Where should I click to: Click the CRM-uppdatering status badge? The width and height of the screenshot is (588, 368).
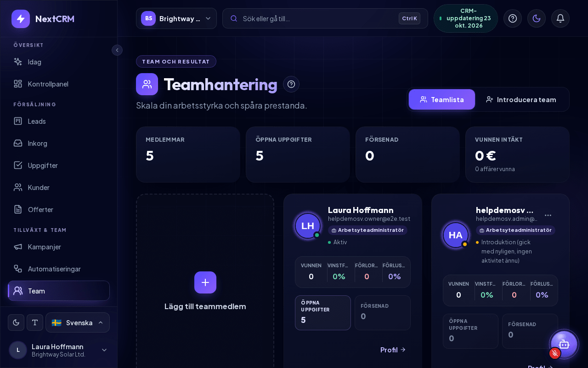click(x=466, y=18)
